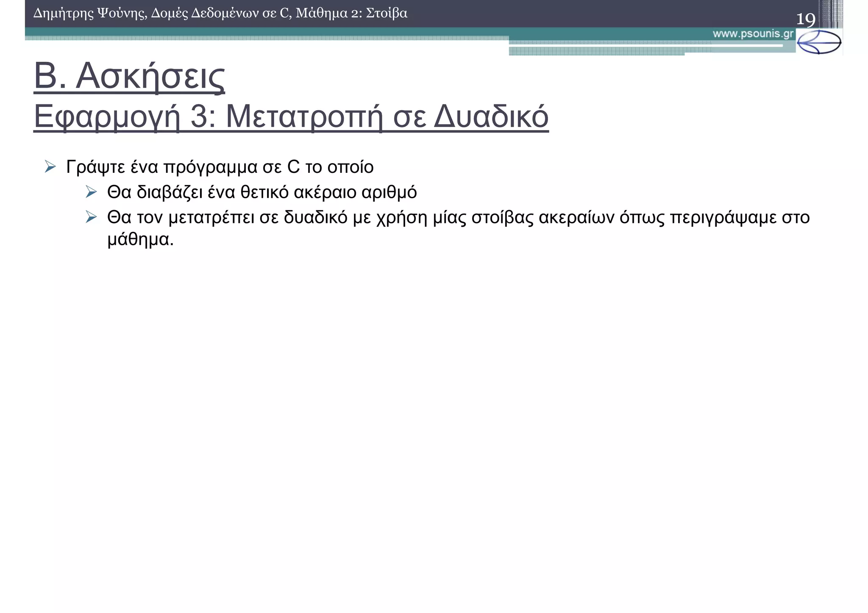Click the psounis logo icon

(x=819, y=42)
